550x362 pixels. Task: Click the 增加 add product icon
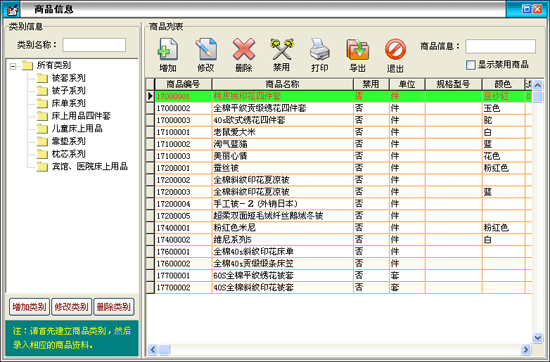(168, 49)
